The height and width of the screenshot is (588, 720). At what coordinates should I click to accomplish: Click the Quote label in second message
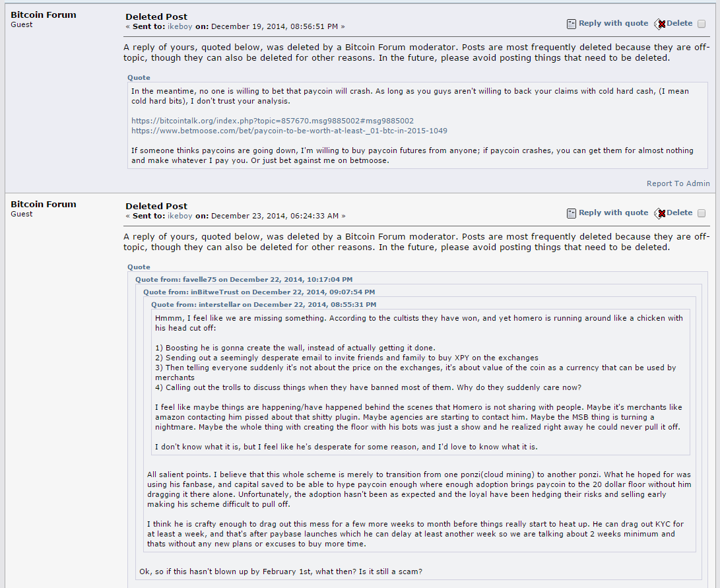click(x=139, y=267)
